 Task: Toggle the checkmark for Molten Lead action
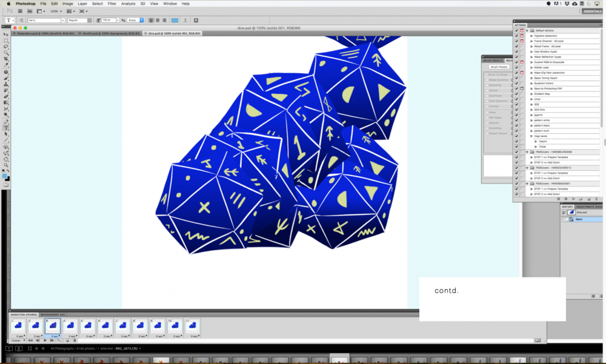point(516,68)
